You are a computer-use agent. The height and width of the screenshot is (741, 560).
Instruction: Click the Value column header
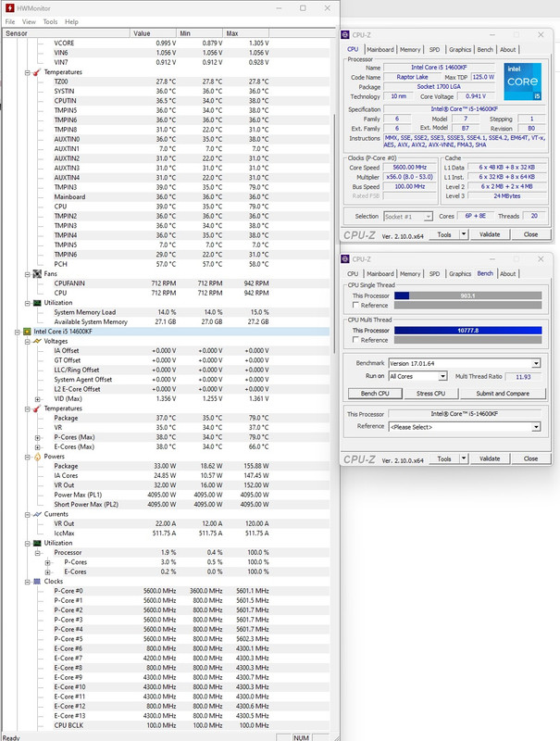(153, 33)
